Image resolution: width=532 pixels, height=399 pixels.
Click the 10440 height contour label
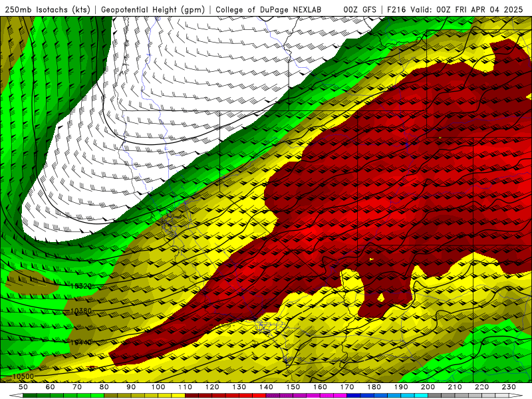[x=81, y=342]
